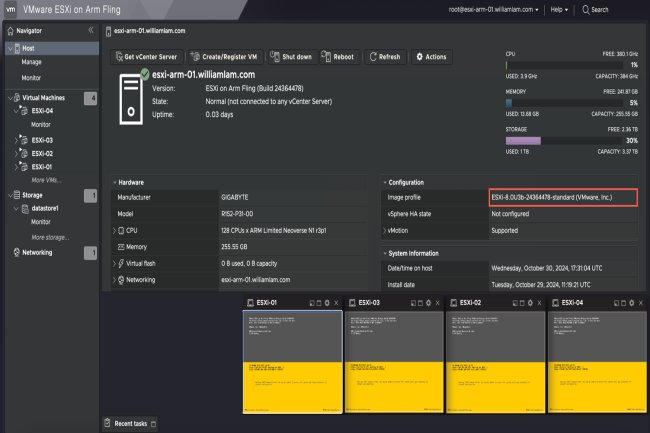Open the root user account dropdown
The width and height of the screenshot is (650, 433).
(493, 10)
